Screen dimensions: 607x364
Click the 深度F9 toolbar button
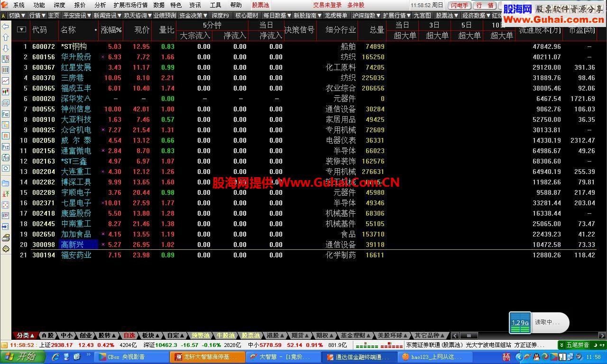pyautogui.click(x=221, y=15)
